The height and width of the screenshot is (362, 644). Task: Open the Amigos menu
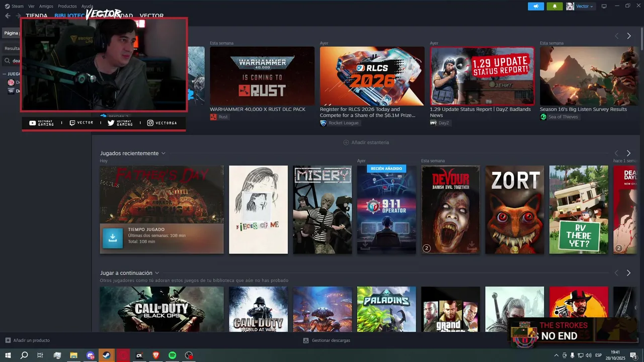(x=46, y=6)
